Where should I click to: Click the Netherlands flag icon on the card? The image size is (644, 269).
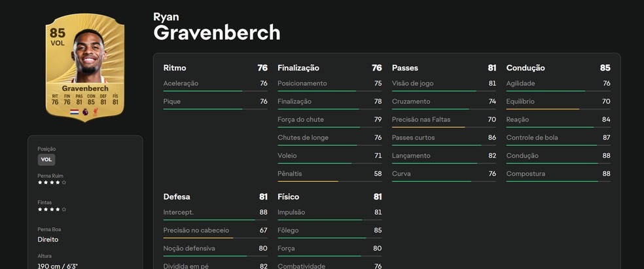74,113
